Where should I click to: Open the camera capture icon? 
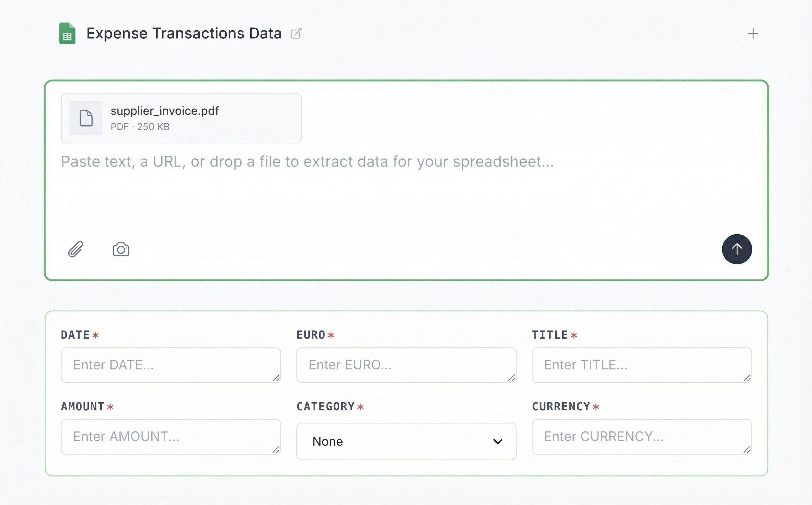pos(121,249)
